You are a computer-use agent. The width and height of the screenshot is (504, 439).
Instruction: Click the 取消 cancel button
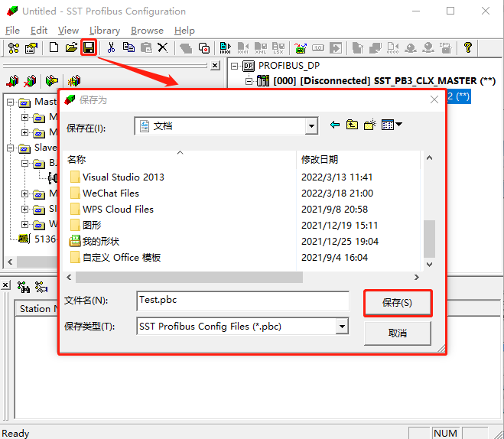click(x=398, y=333)
